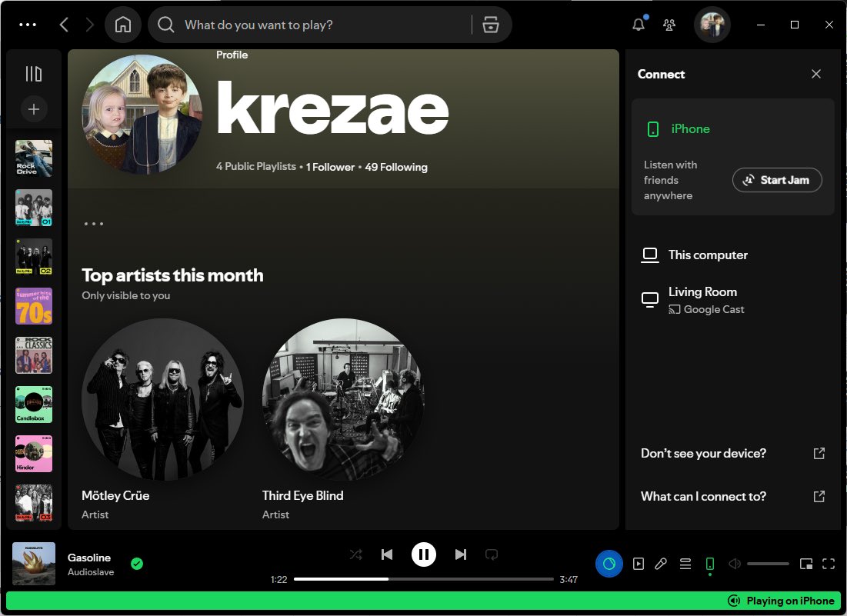This screenshot has height=616, width=847.
Task: Open Hinder radio in sidebar
Action: (x=34, y=454)
